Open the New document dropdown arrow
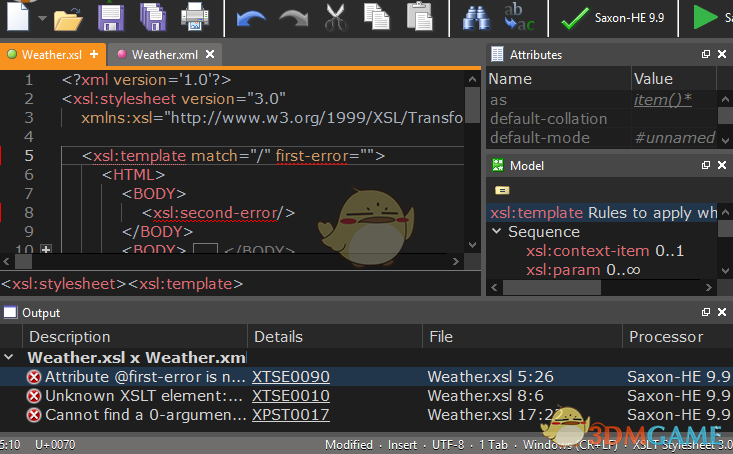 [x=40, y=18]
